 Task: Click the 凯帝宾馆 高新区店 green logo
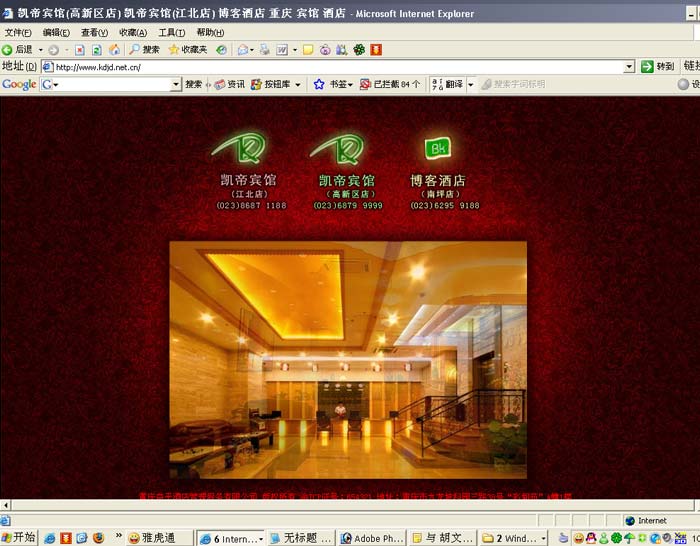pyautogui.click(x=343, y=150)
